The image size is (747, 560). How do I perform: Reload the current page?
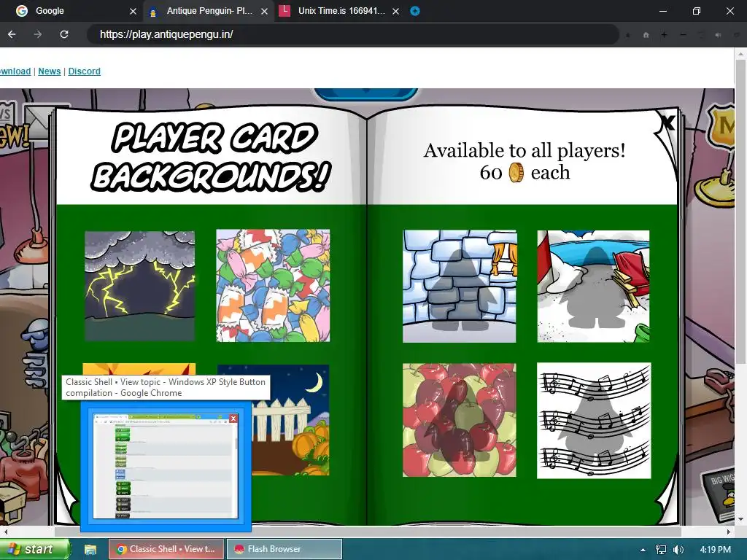pyautogui.click(x=64, y=34)
